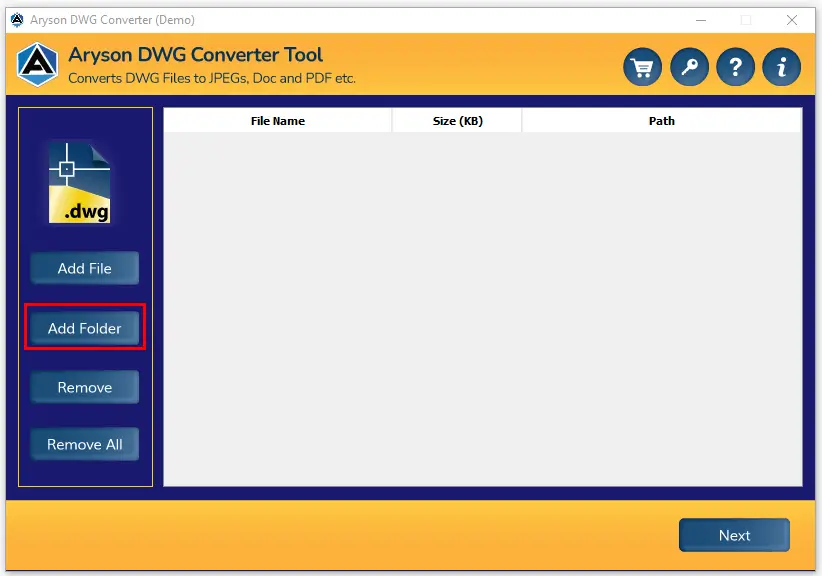The height and width of the screenshot is (576, 822).
Task: Proceed with the Next button
Action: coord(734,535)
